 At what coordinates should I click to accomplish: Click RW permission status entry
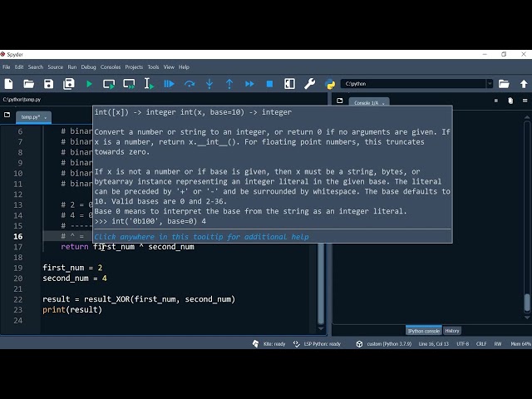click(x=498, y=343)
